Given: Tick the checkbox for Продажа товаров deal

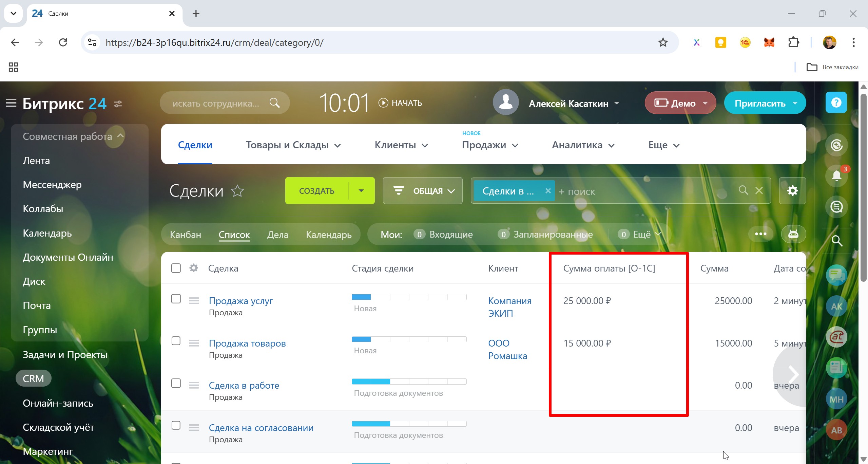Looking at the screenshot, I should [176, 341].
